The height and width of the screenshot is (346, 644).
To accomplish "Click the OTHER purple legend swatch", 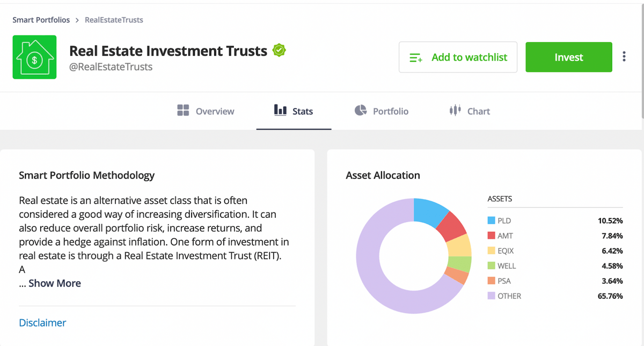I will pos(491,296).
